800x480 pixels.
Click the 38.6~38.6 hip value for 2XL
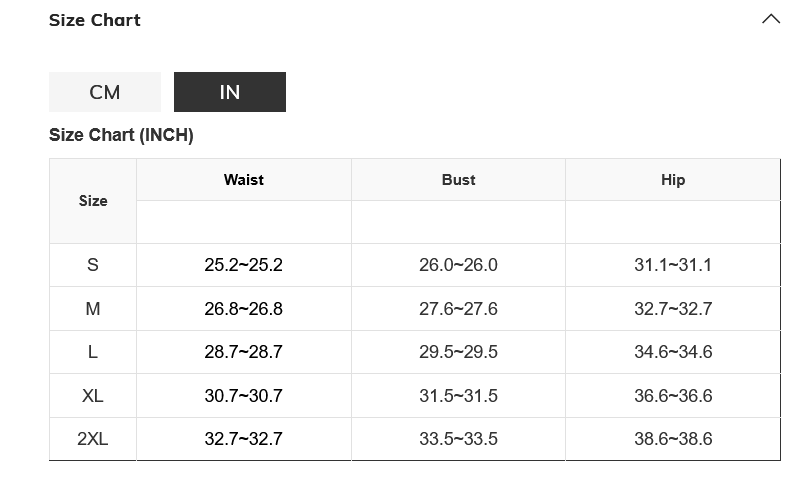[x=673, y=439]
